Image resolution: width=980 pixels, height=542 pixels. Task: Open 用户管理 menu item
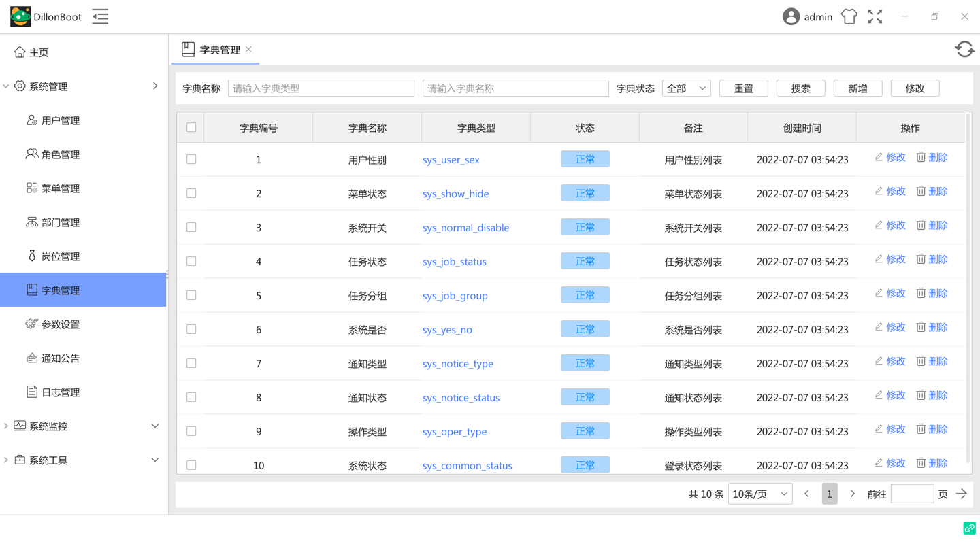click(83, 120)
